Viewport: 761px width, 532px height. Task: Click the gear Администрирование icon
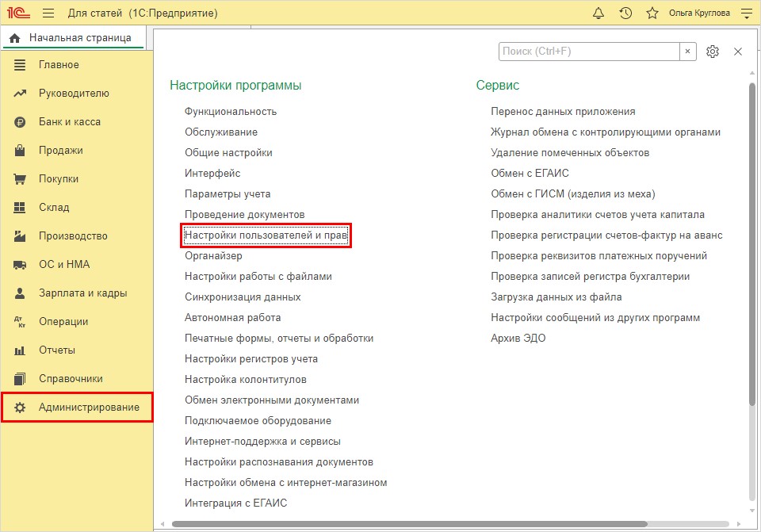tap(19, 408)
